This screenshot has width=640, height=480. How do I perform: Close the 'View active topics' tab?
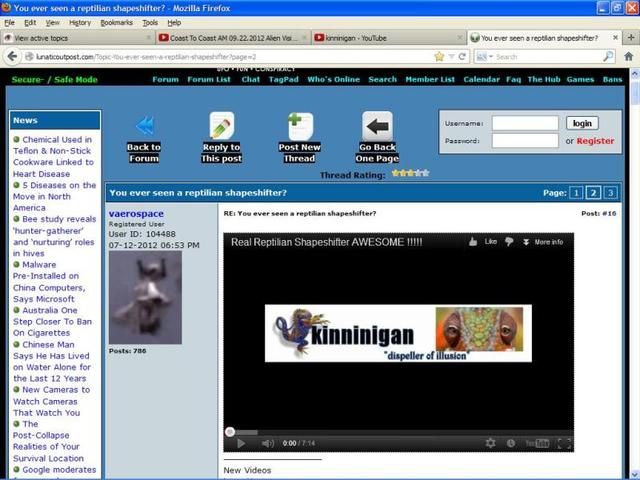point(149,38)
